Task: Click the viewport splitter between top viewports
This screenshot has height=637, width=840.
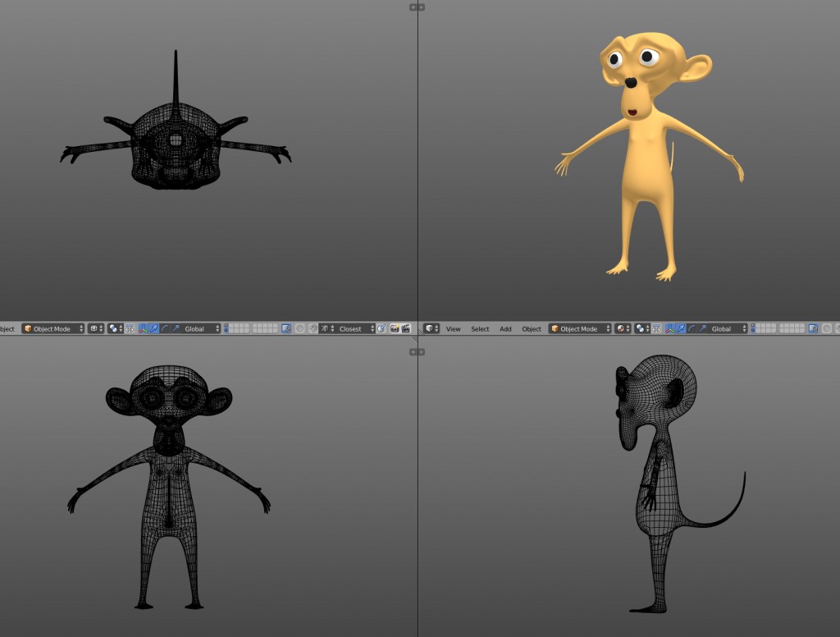Action: (x=418, y=7)
